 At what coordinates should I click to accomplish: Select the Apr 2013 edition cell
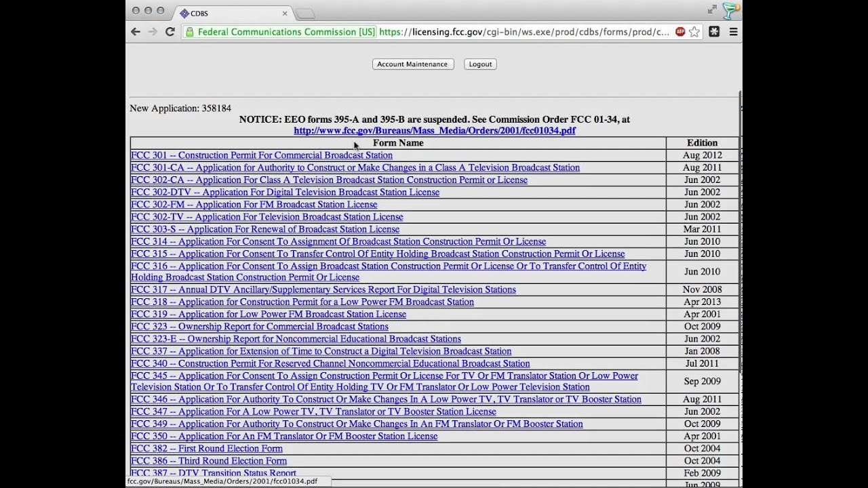pos(702,302)
